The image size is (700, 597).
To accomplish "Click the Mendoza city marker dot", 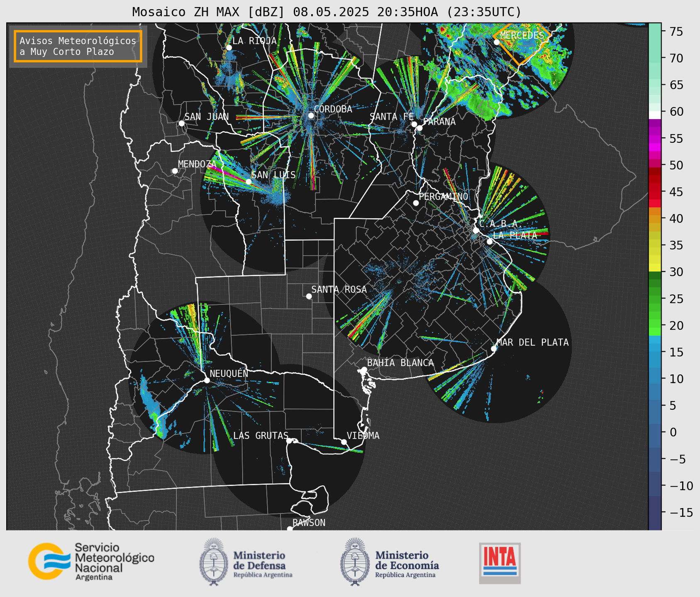I will 175,171.
